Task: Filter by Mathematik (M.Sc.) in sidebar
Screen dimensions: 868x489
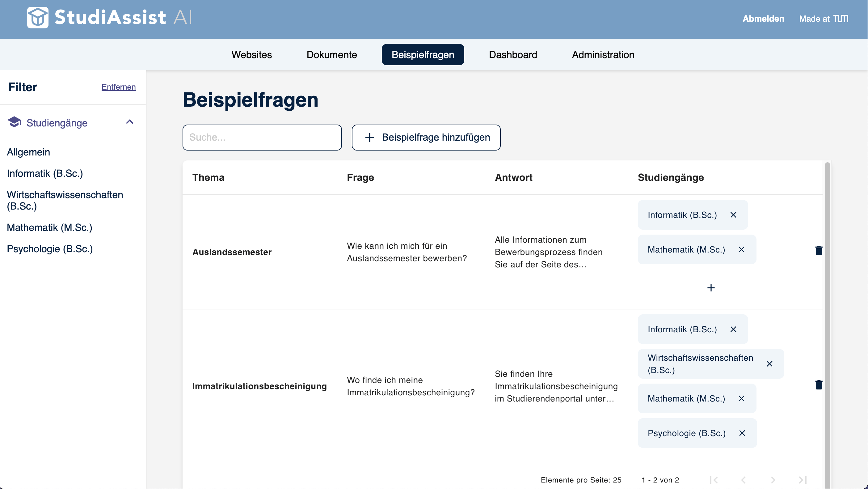Action: (x=49, y=227)
